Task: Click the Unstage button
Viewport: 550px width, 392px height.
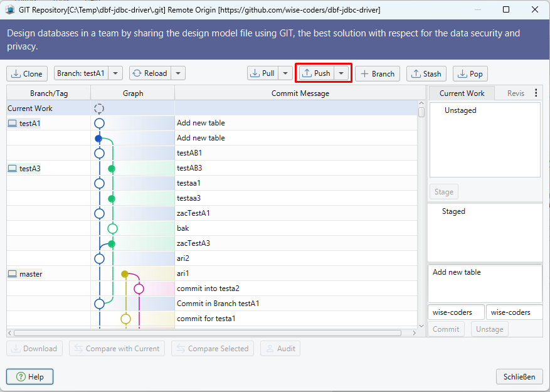Action: (489, 329)
